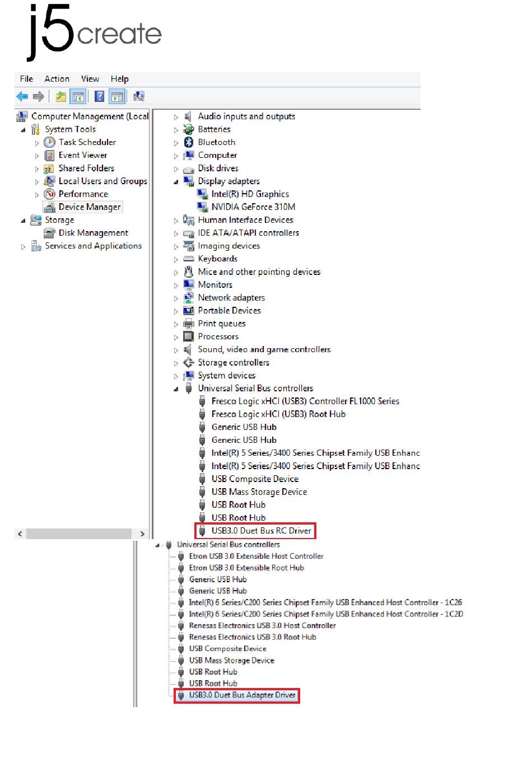Toggle the Show/Hide Action Pane toolbar icon
532x758 pixels.
[x=117, y=97]
